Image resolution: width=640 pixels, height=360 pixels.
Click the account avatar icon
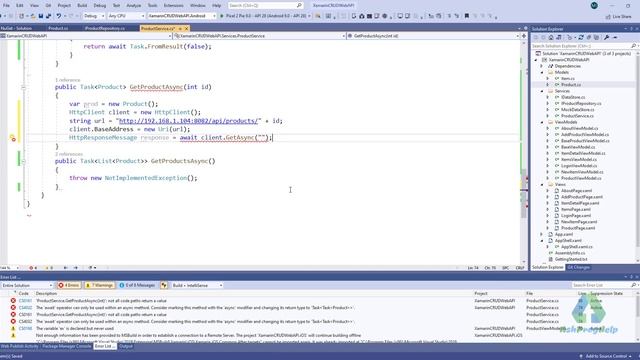pos(594,5)
